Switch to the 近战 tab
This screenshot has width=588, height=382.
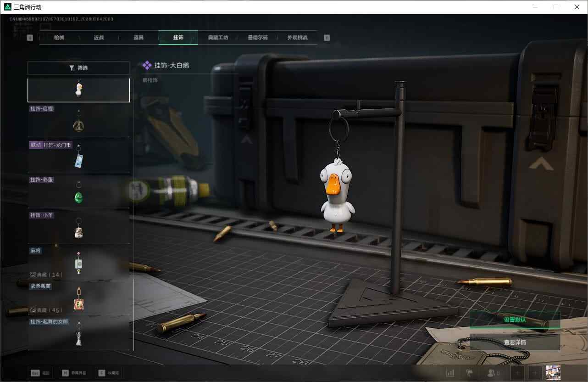tap(99, 38)
